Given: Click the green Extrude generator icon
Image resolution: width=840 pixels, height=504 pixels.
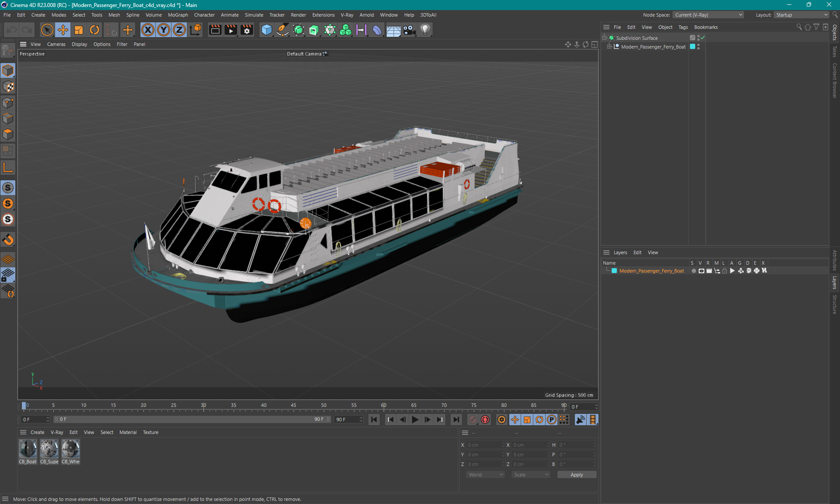Looking at the screenshot, I should coord(314,30).
